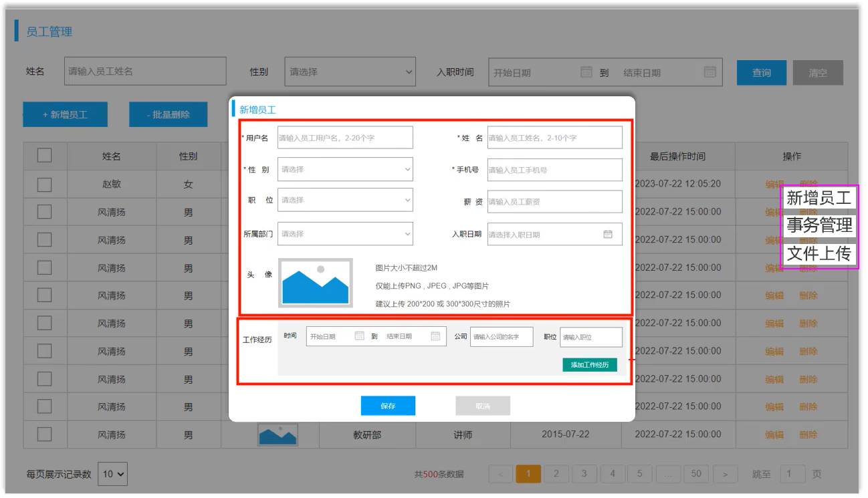Open the 每页展示记录数 page size dropdown
868x498 pixels.
click(112, 475)
